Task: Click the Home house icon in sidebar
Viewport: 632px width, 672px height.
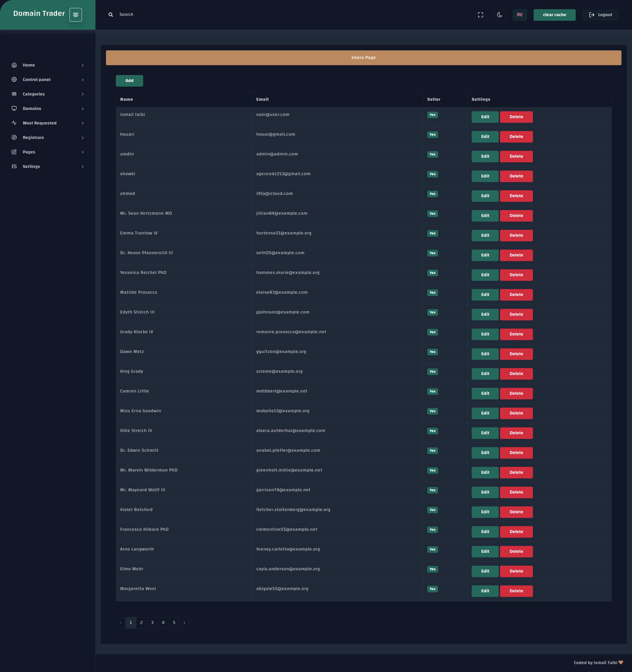Action: 14,65
